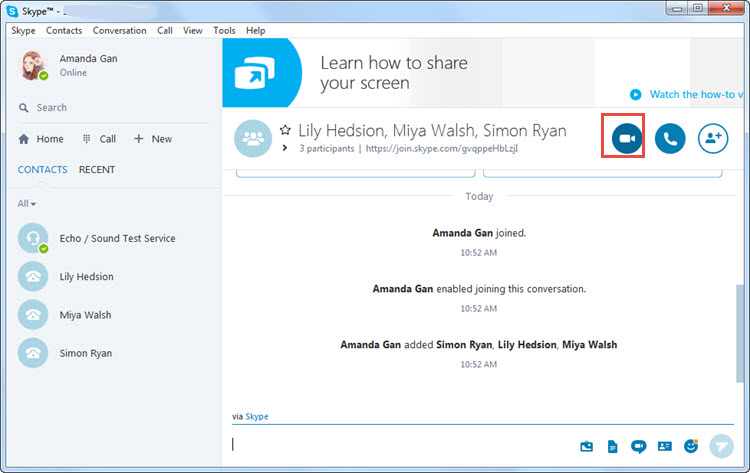Open the Tools menu

click(224, 30)
